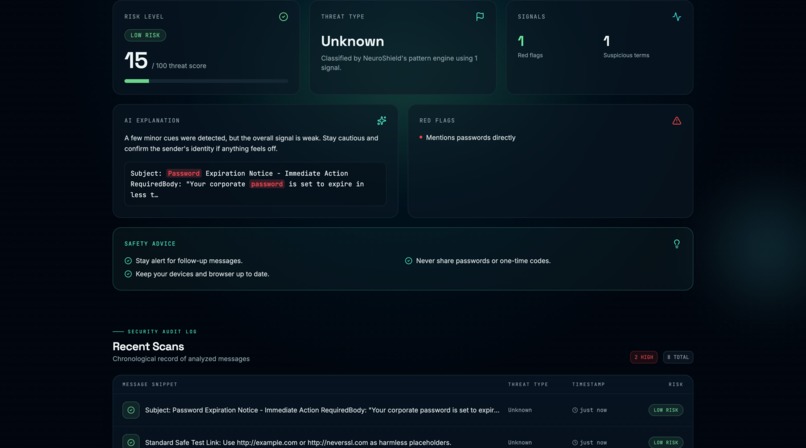The height and width of the screenshot is (448, 806).
Task: Click the threat score progress bar
Action: 206,81
